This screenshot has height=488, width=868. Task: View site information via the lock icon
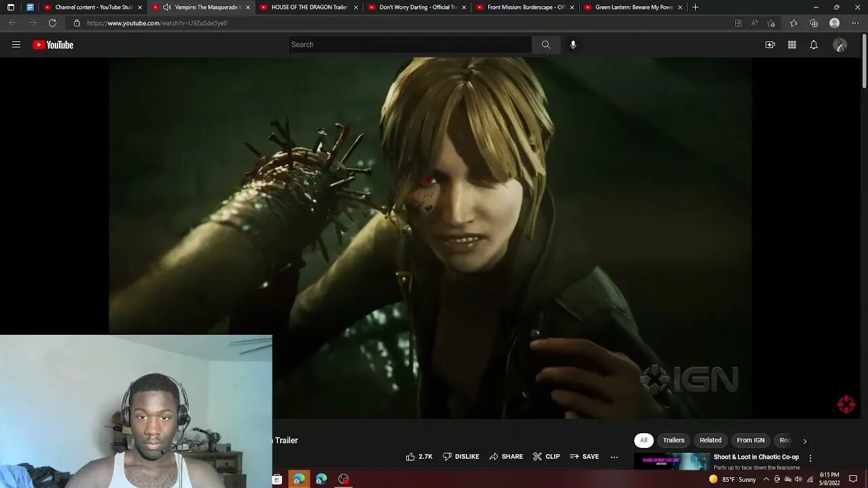[77, 23]
